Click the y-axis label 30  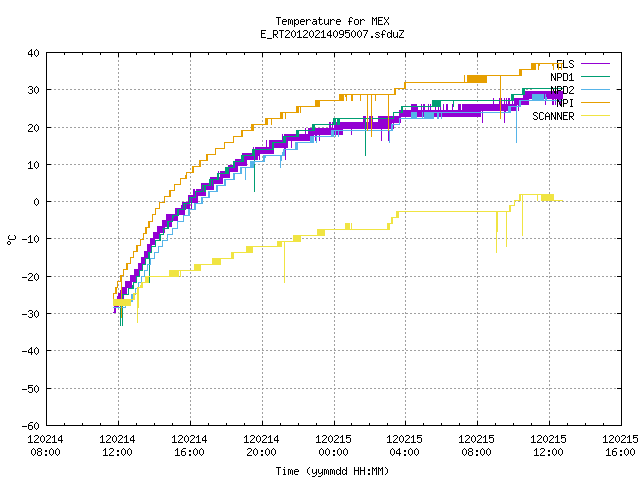pos(33,90)
